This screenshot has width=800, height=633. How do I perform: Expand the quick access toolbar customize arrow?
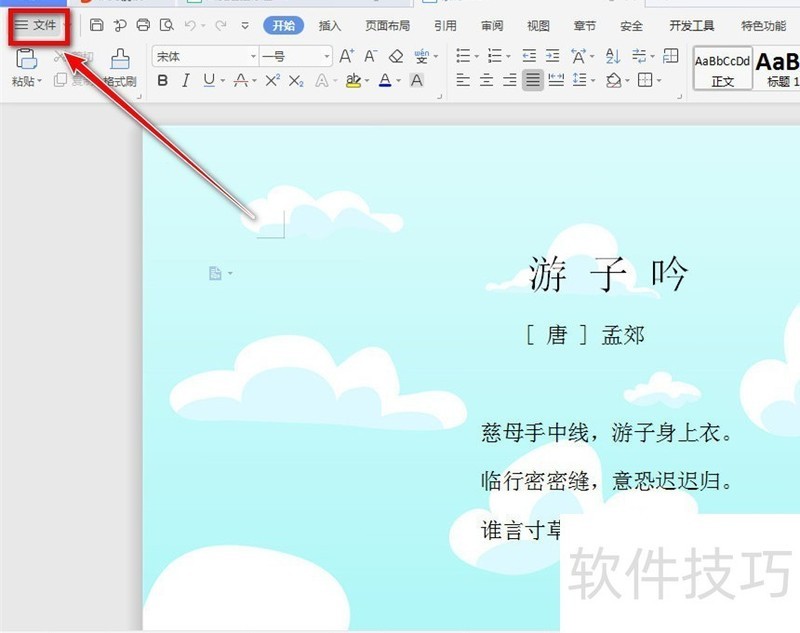245,26
